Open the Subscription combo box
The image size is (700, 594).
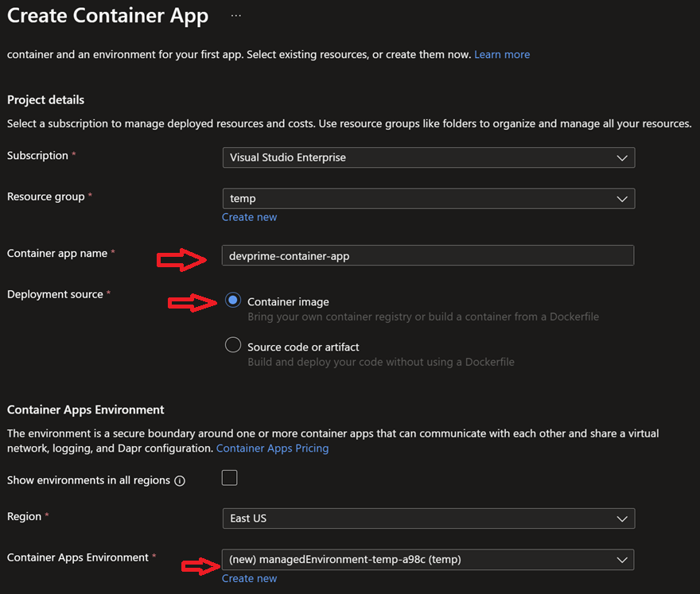pos(429,157)
